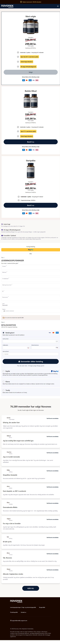Screen dimensions: 60x644
Task: Click the Klarna icon under Mest solgte
Action: point(37,80)
